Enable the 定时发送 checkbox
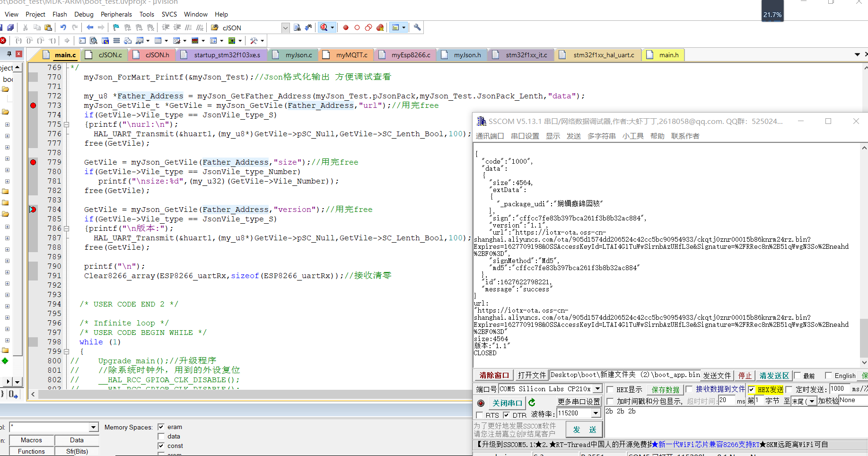 click(789, 390)
